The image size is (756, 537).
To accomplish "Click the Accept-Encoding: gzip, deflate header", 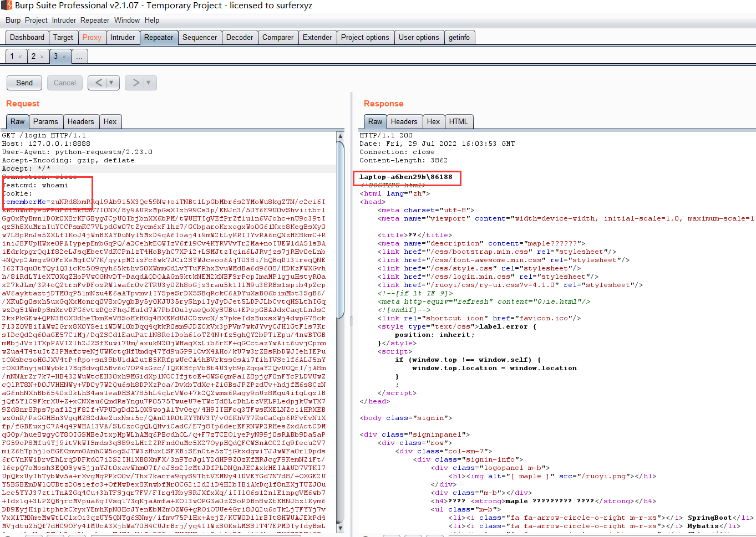I will (68, 160).
